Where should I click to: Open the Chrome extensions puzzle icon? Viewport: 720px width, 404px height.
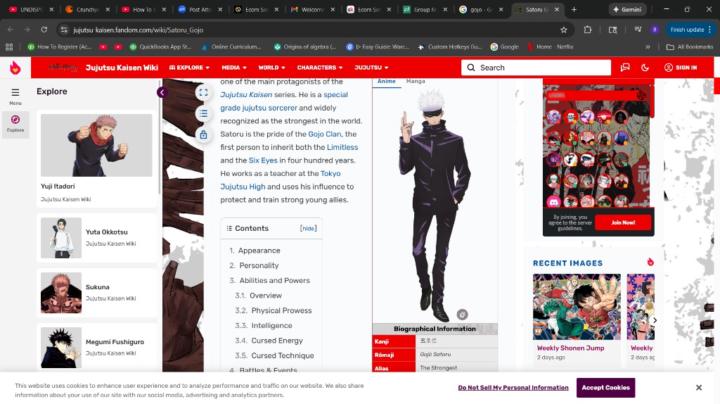pyautogui.click(x=586, y=30)
